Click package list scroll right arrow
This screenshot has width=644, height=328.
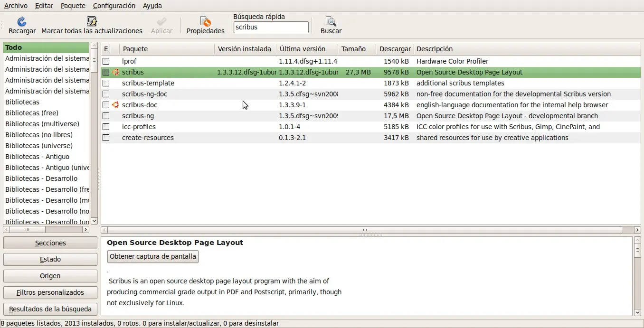(637, 230)
